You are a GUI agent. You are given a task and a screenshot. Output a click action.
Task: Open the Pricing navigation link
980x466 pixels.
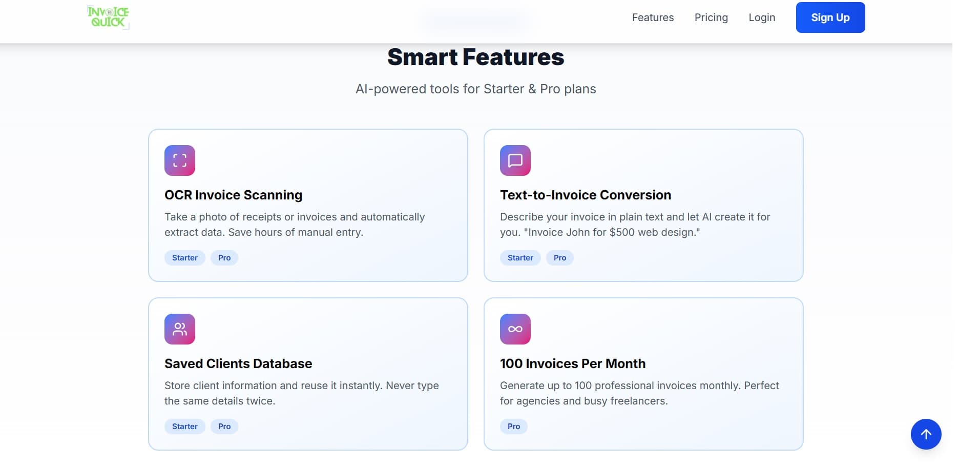(711, 17)
